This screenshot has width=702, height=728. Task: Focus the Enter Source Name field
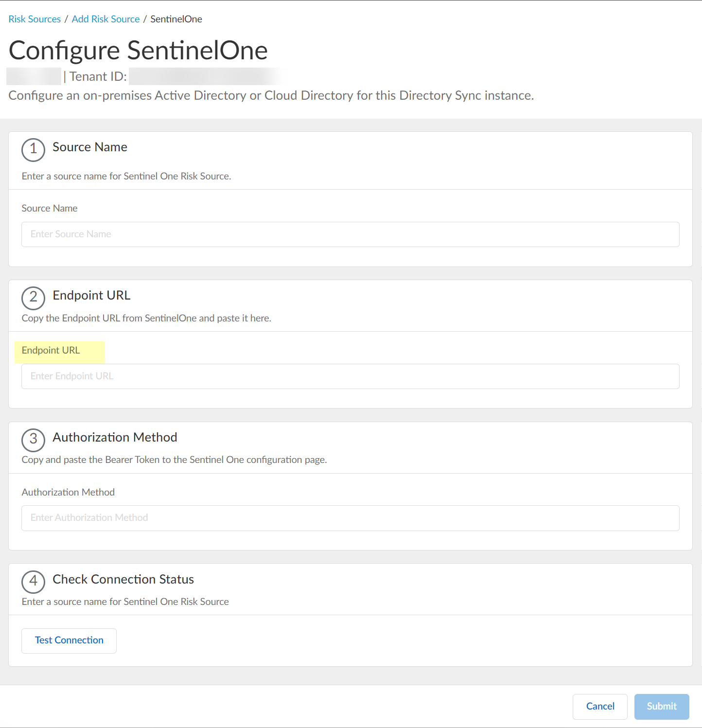click(x=350, y=234)
